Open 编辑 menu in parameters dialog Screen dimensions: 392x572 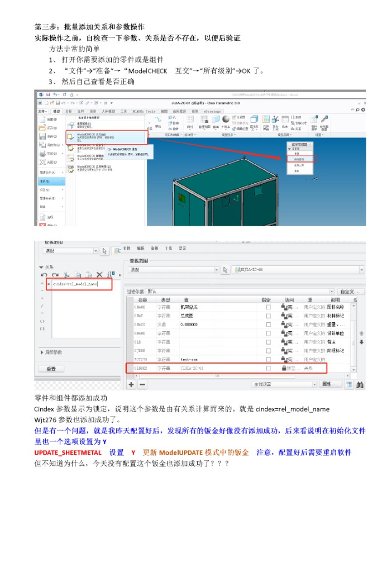point(140,249)
